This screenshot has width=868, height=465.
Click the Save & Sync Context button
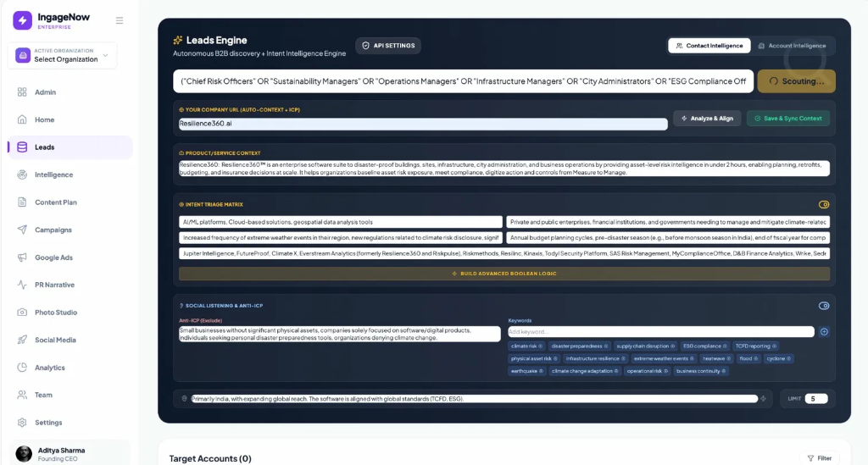787,119
